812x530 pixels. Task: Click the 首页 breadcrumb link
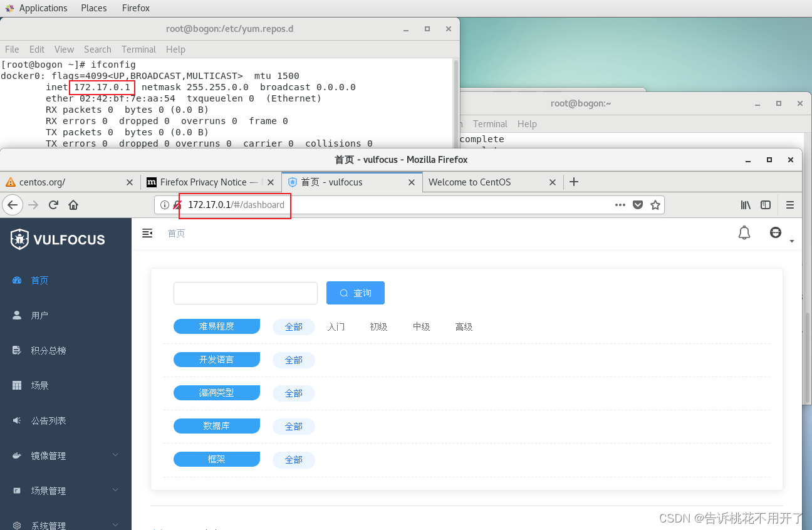click(x=176, y=233)
